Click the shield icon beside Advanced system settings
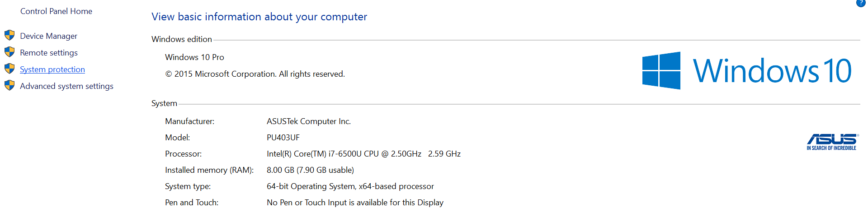 point(9,85)
